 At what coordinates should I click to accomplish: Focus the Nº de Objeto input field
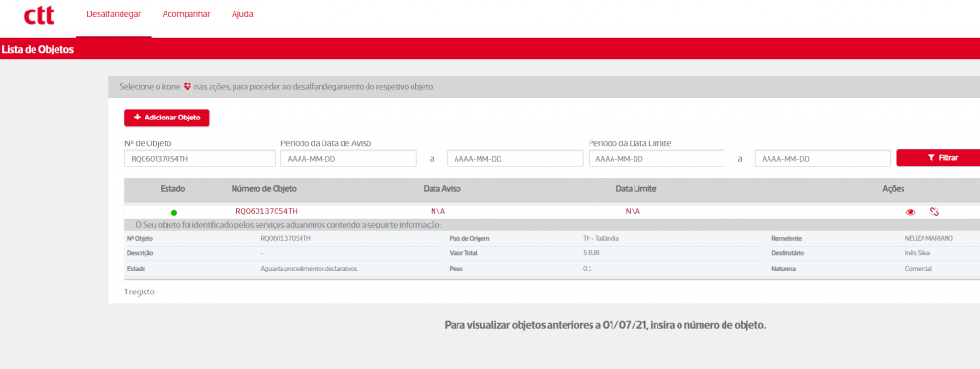pyautogui.click(x=199, y=159)
